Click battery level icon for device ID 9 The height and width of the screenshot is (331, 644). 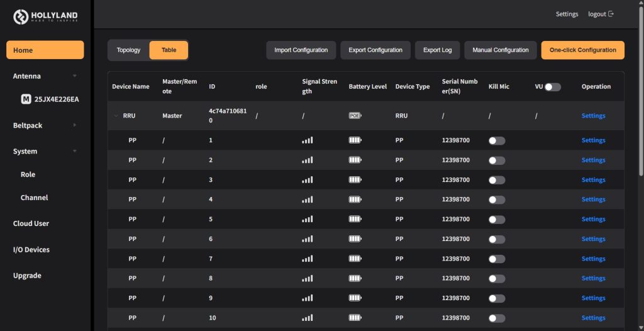click(355, 298)
